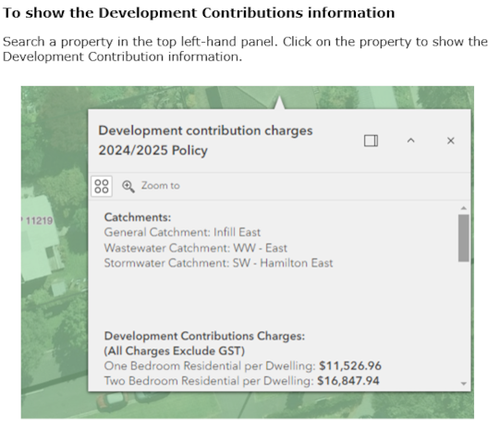The height and width of the screenshot is (432, 500).
Task: Click the 11219 parcel label on map
Action: pos(39,221)
